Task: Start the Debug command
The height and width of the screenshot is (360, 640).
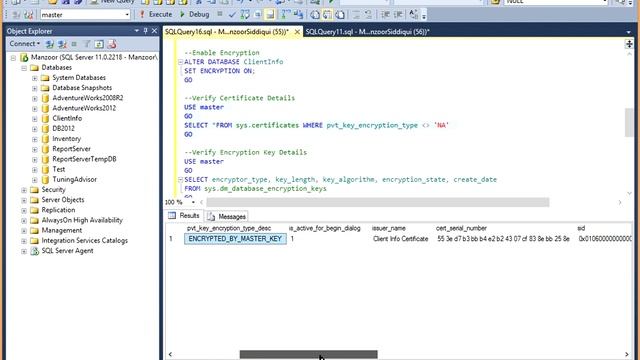Action: pos(194,14)
